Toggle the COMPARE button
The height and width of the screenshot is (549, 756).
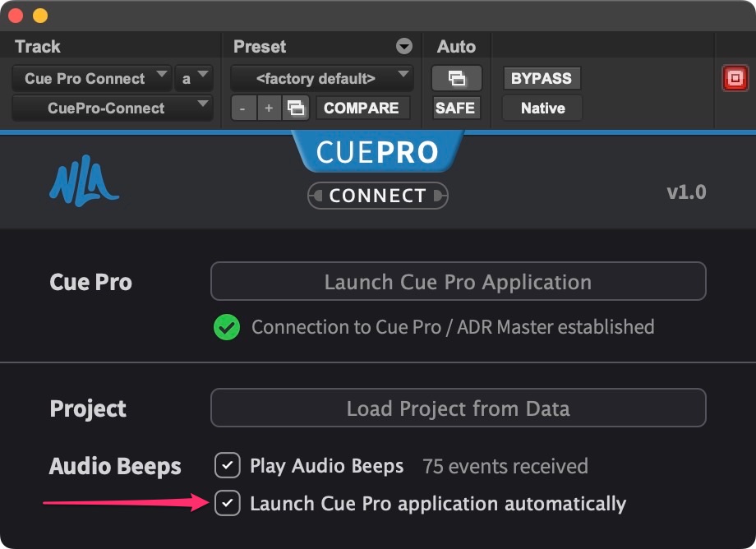tap(362, 108)
